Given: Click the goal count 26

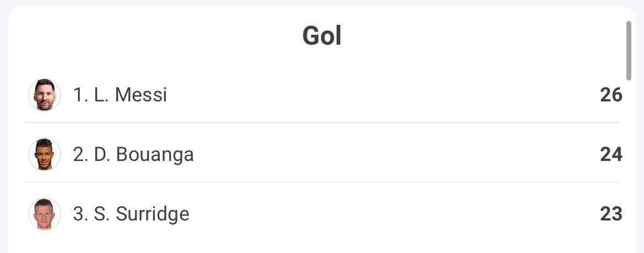Looking at the screenshot, I should 611,95.
